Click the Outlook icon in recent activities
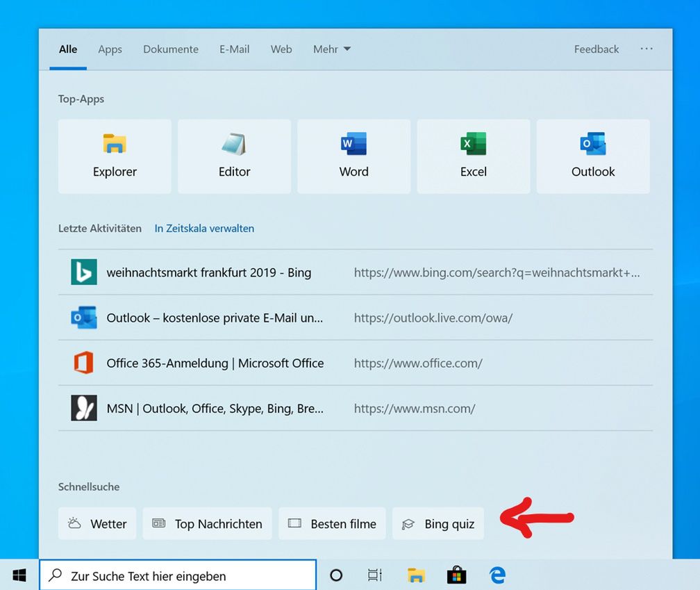Image resolution: width=700 pixels, height=590 pixels. 84,318
